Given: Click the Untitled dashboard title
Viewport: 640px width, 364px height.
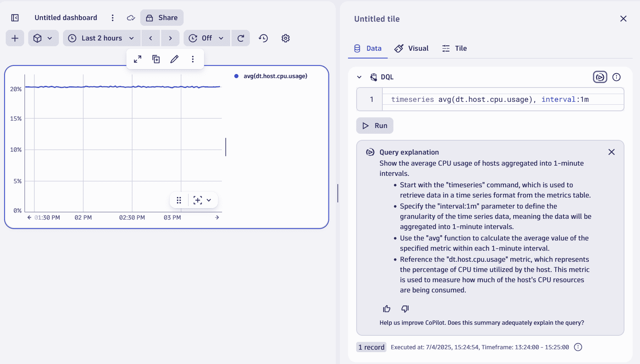Looking at the screenshot, I should tap(66, 18).
